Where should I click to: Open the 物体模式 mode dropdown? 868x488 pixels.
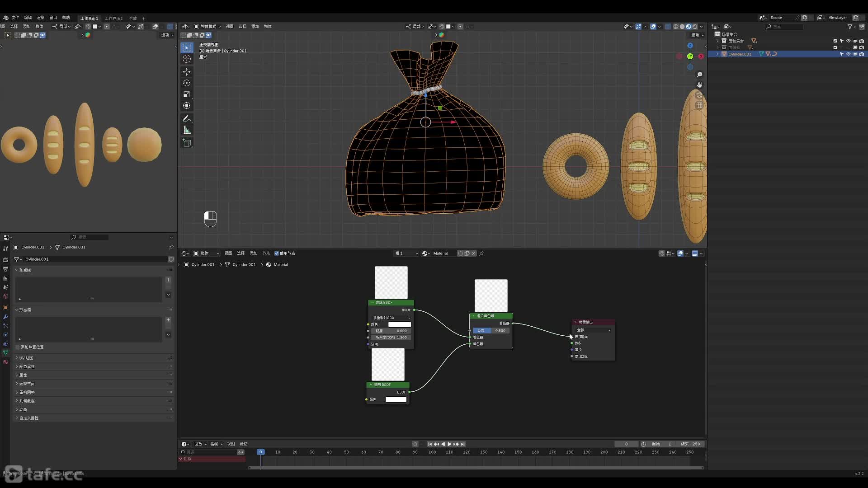tap(208, 27)
